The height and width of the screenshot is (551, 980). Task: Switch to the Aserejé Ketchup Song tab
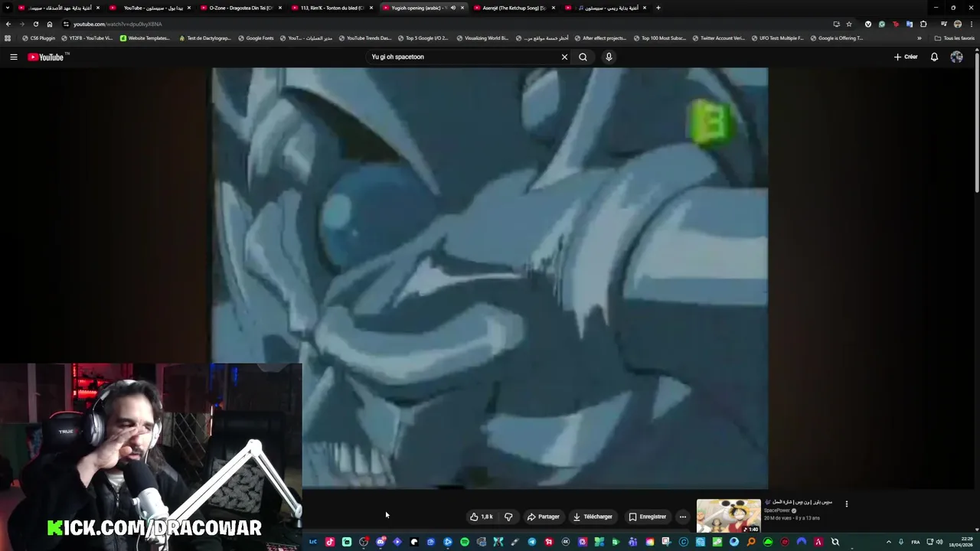513,8
